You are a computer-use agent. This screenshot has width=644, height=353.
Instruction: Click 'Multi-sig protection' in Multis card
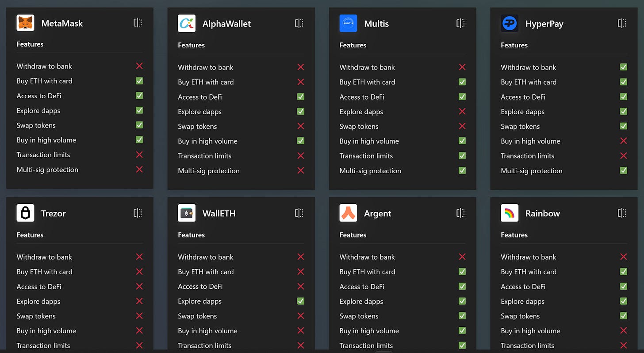click(x=370, y=171)
